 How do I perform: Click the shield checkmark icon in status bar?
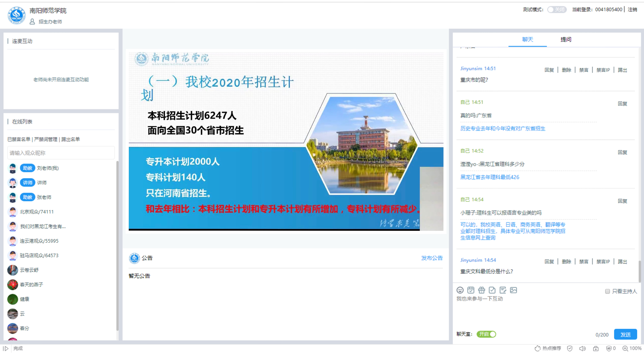click(570, 348)
